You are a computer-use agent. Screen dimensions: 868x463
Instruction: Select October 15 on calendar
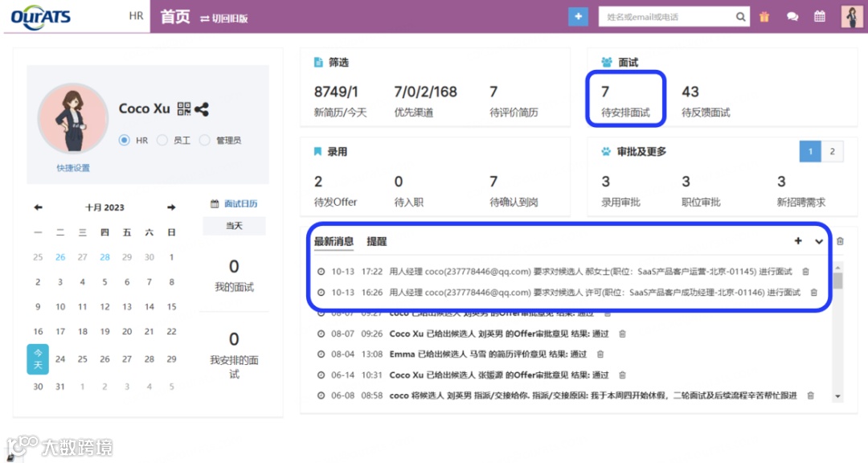(x=172, y=306)
